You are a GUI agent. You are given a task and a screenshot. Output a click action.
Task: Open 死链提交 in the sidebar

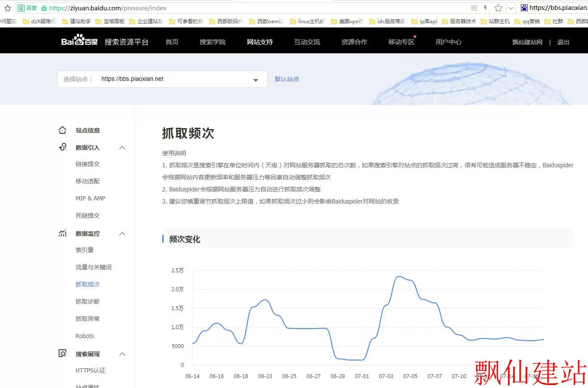pos(88,216)
